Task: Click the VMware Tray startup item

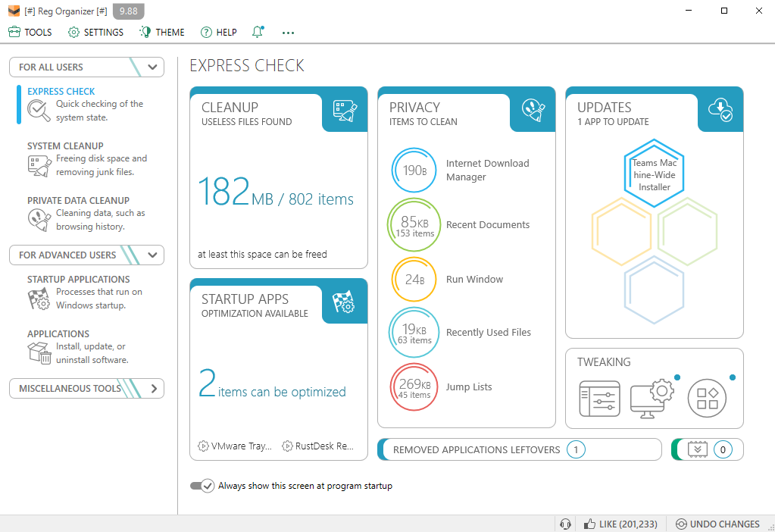Action: pos(234,446)
